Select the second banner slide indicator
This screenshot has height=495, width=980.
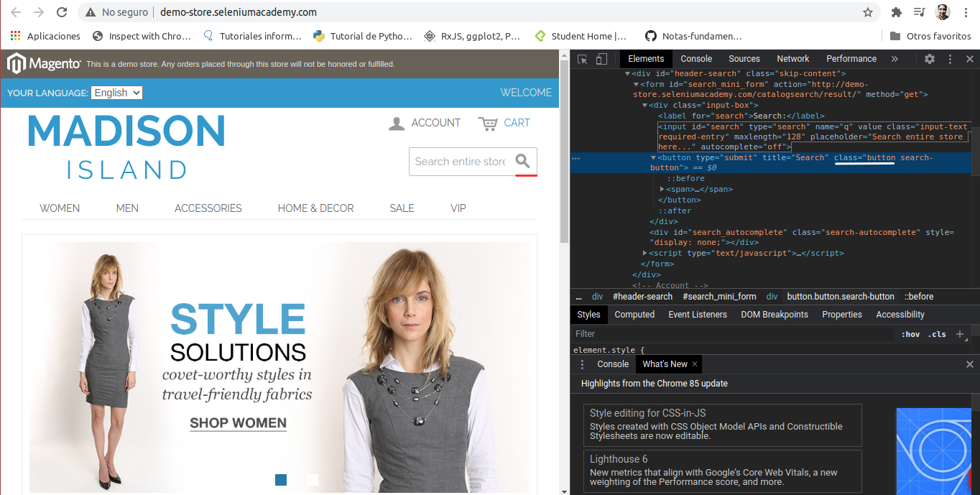[313, 480]
